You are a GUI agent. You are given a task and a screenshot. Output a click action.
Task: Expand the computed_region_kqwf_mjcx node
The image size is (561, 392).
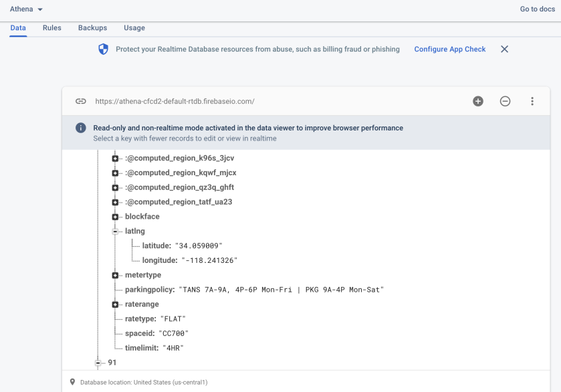point(115,173)
